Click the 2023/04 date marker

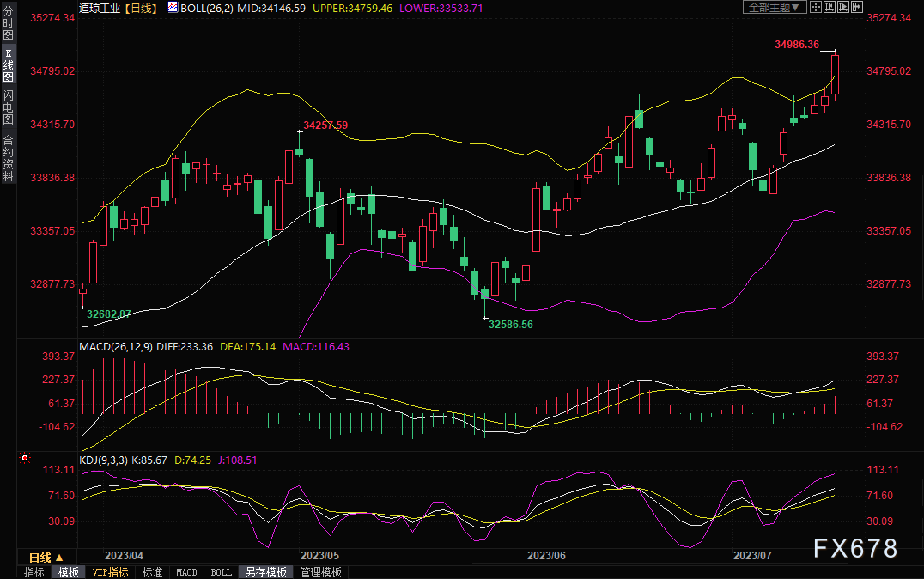point(124,556)
